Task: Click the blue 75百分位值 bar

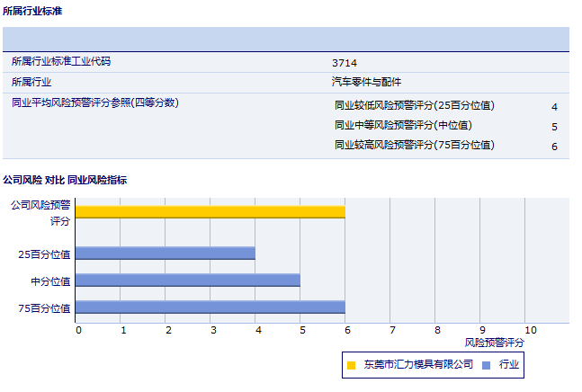Action: (210, 307)
